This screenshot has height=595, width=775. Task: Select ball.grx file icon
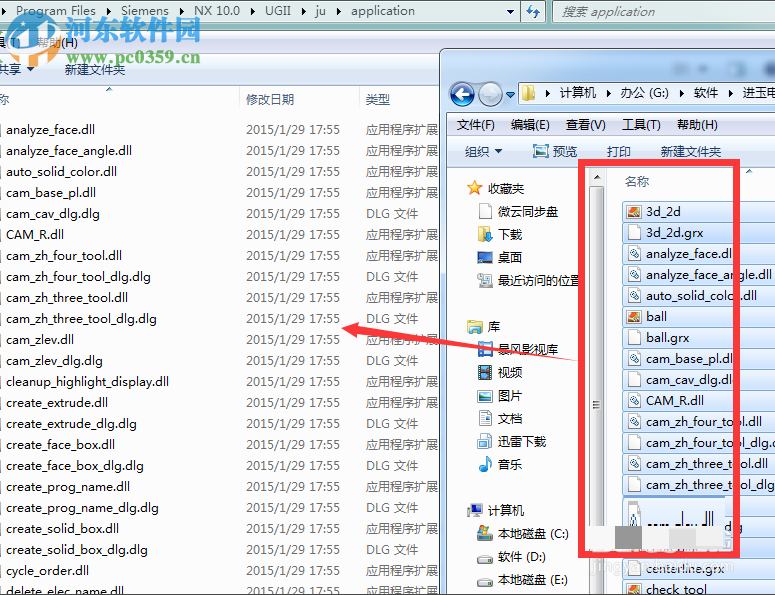634,338
